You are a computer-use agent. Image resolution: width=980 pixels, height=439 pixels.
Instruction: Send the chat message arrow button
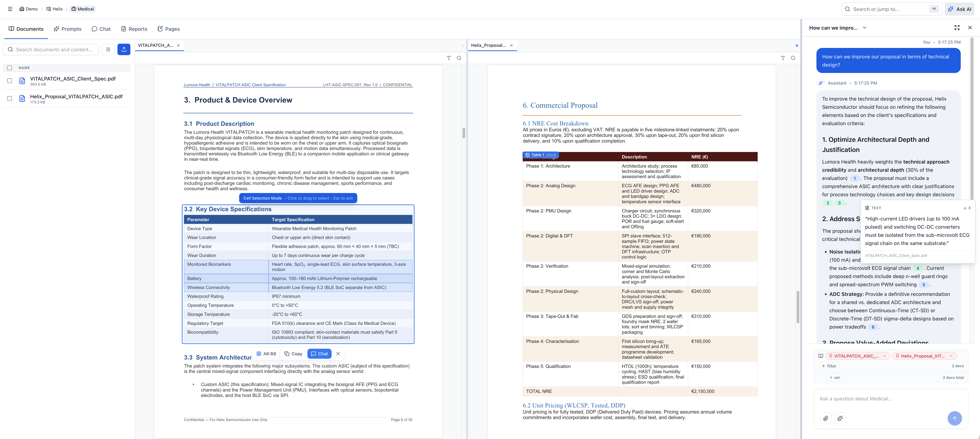955,418
